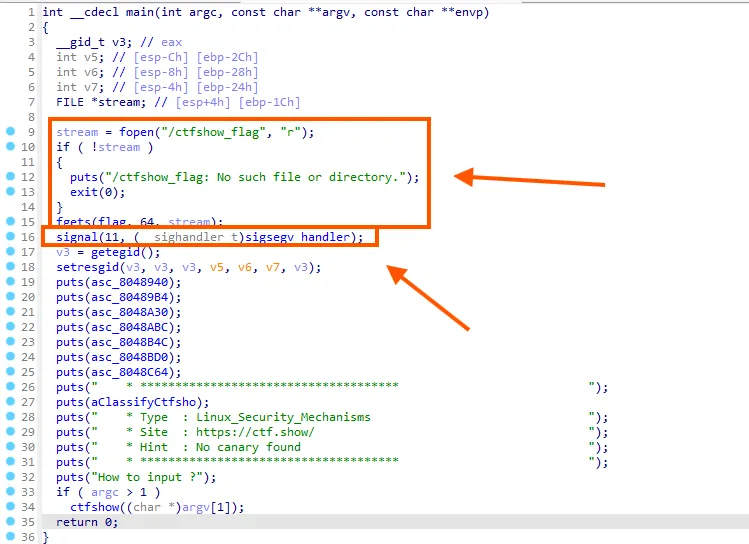Click the "No canary found" hint string
The height and width of the screenshot is (544, 749).
(248, 448)
